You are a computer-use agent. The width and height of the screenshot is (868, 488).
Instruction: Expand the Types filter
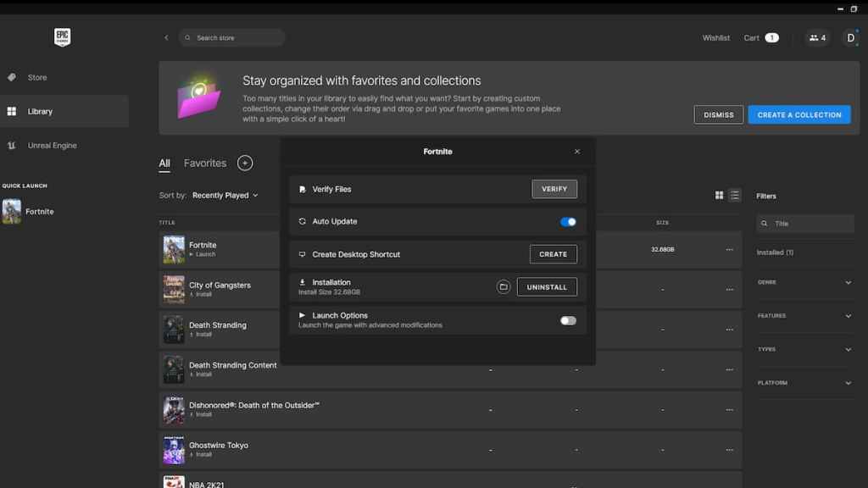pyautogui.click(x=805, y=349)
